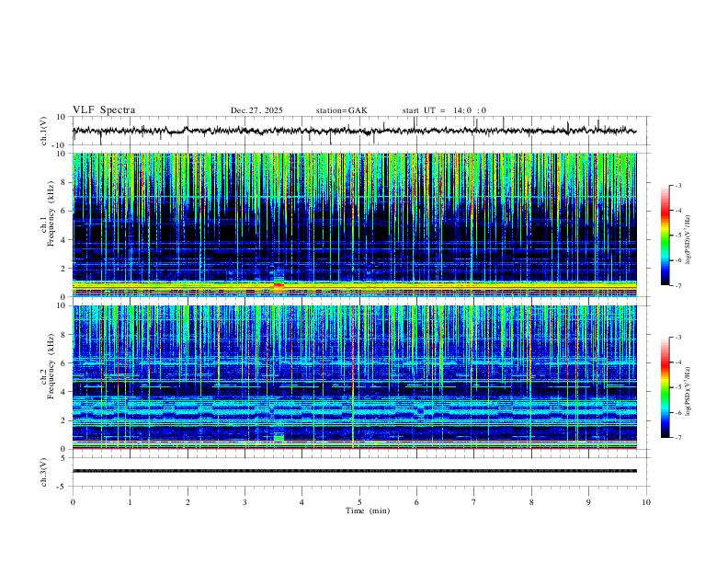This screenshot has height=563, width=728.
Task: Click time axis tick label "7"
Action: coord(474,502)
